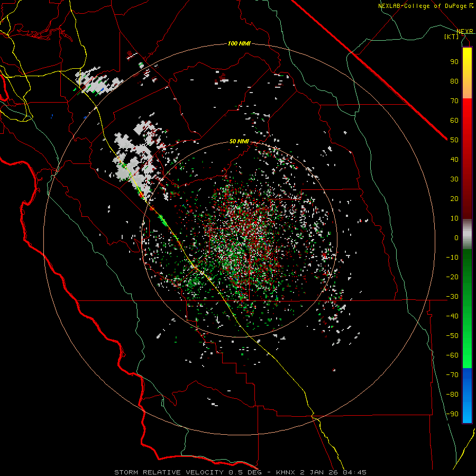Click the 70 value on the velocity scale
The height and width of the screenshot is (476, 476).
click(454, 101)
